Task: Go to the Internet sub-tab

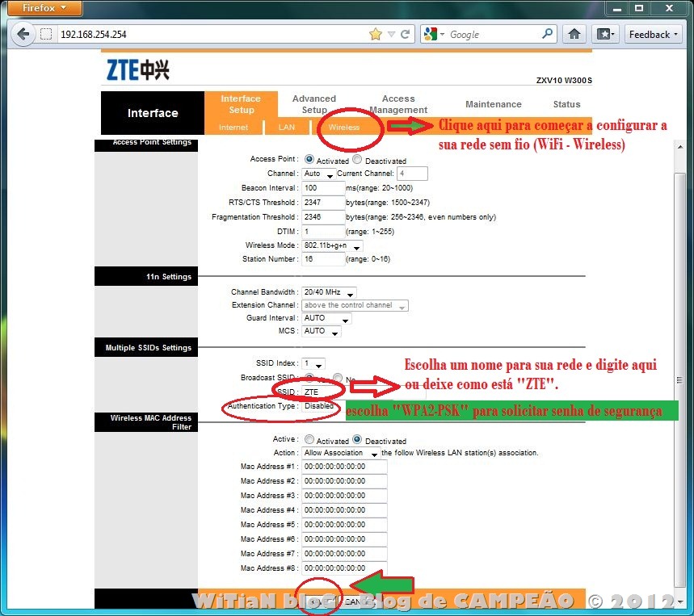Action: (x=233, y=128)
